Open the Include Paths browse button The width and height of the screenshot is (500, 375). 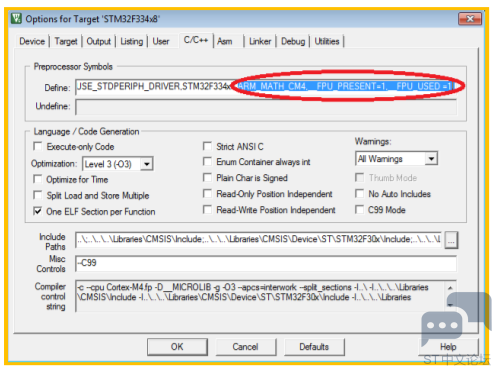(x=451, y=240)
